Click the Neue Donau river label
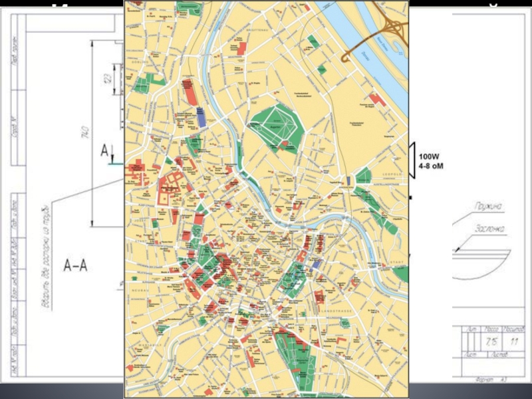Viewport: 532px width, 399px height. tap(384, 43)
